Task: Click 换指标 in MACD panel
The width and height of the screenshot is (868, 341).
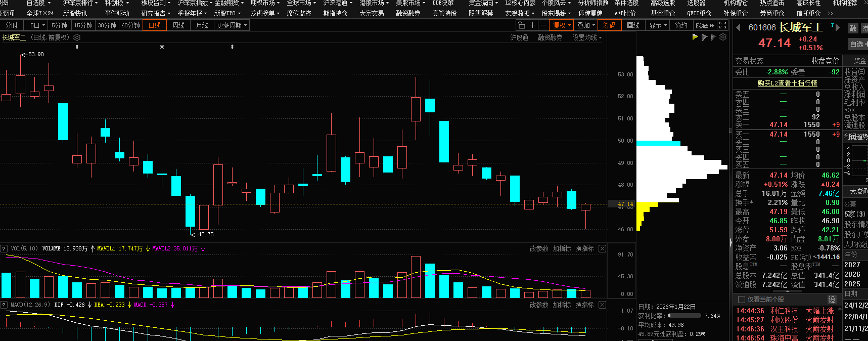Action: tap(584, 305)
